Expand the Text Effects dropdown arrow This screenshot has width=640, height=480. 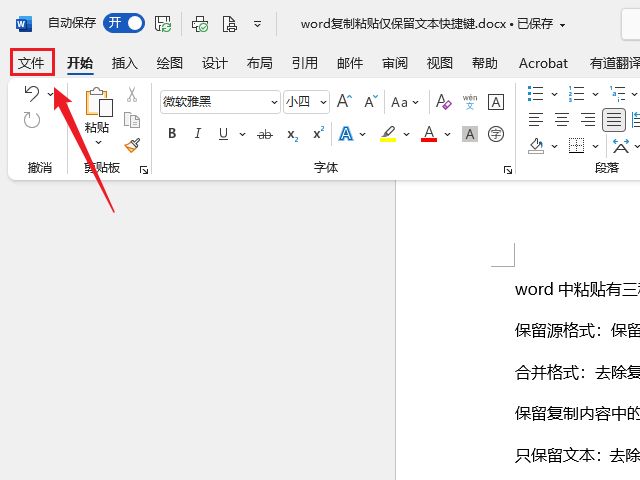(x=362, y=134)
